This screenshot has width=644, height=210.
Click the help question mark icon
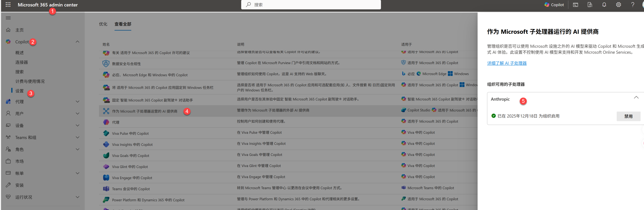(632, 5)
